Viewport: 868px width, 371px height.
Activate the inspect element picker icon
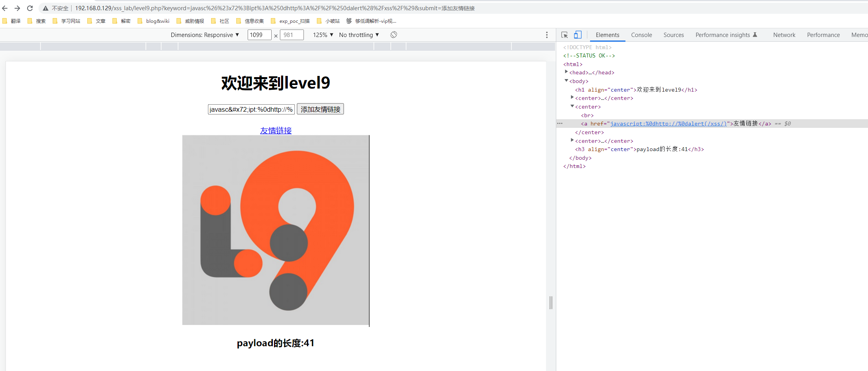point(565,35)
